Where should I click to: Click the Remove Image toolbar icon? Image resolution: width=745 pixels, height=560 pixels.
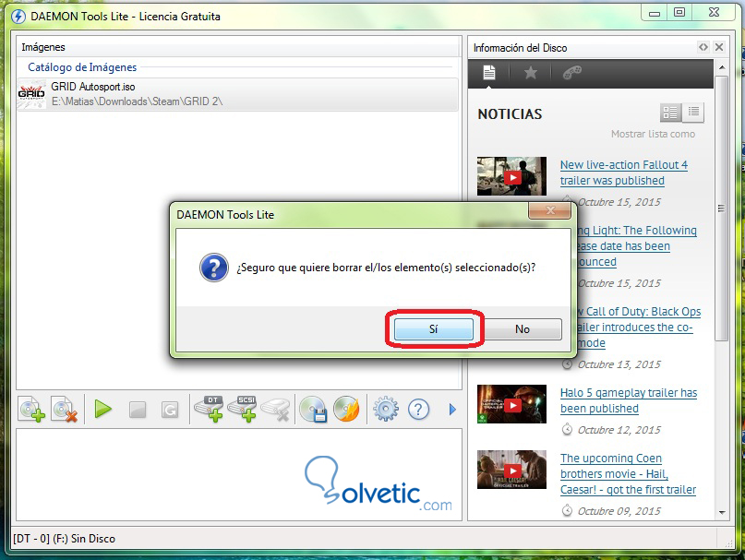tap(64, 409)
